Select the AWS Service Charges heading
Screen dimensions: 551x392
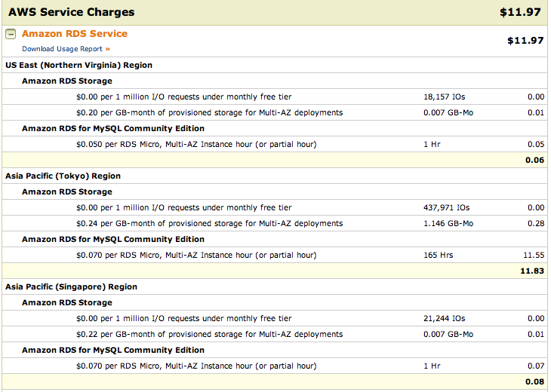coord(72,12)
